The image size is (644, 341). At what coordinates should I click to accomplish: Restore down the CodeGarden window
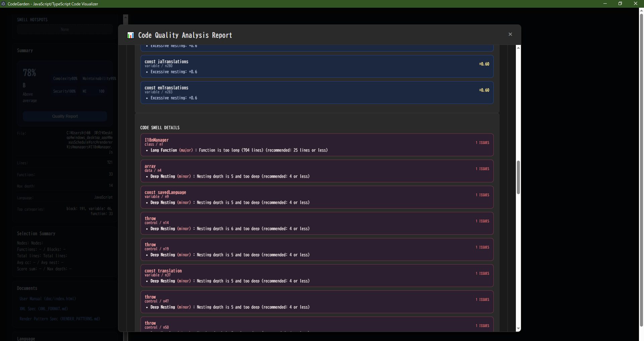click(620, 4)
